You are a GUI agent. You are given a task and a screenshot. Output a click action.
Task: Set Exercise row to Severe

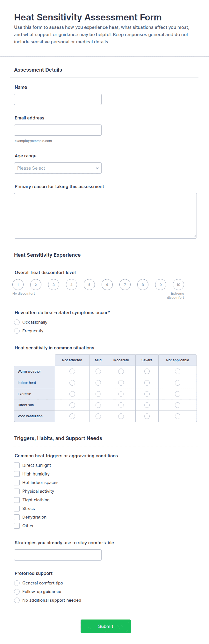click(x=147, y=394)
